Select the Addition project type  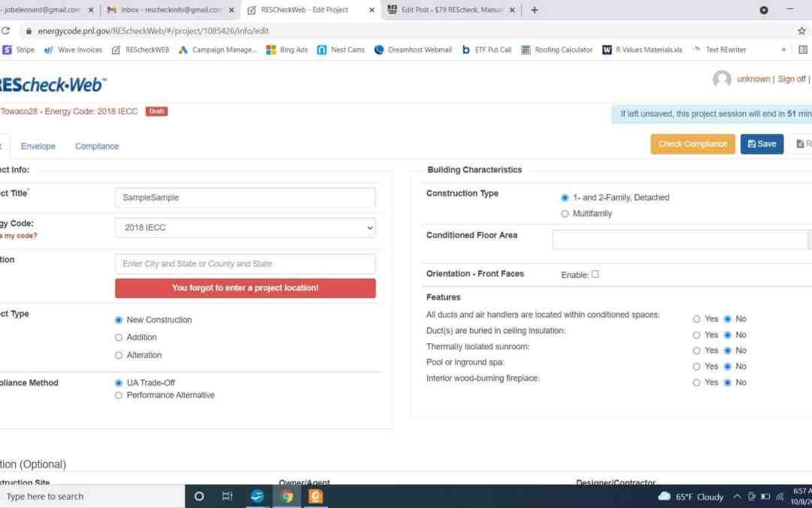point(119,337)
